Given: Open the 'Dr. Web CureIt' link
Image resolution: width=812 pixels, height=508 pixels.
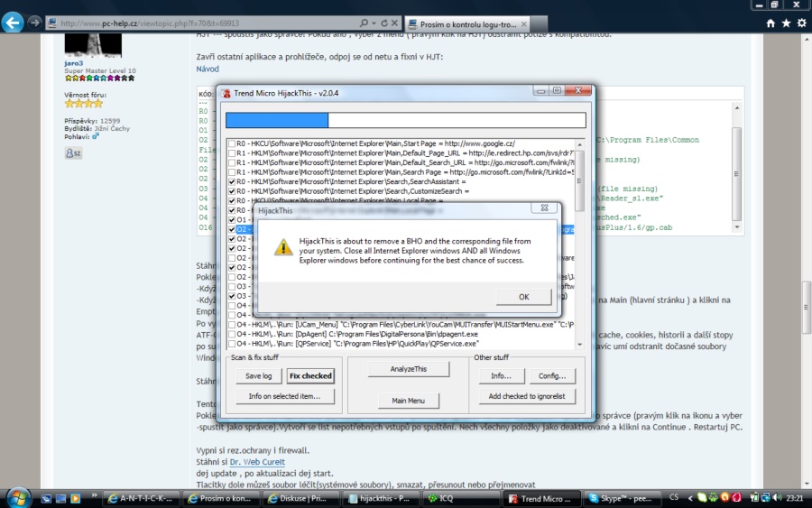Looking at the screenshot, I should coord(257,462).
